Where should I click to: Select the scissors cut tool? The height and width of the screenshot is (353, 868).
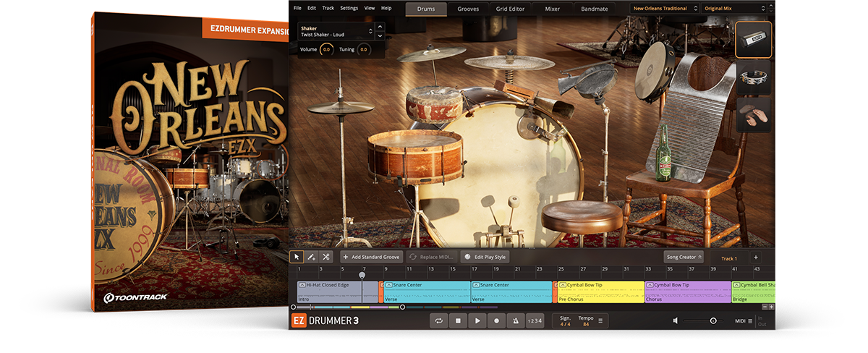[x=325, y=257]
